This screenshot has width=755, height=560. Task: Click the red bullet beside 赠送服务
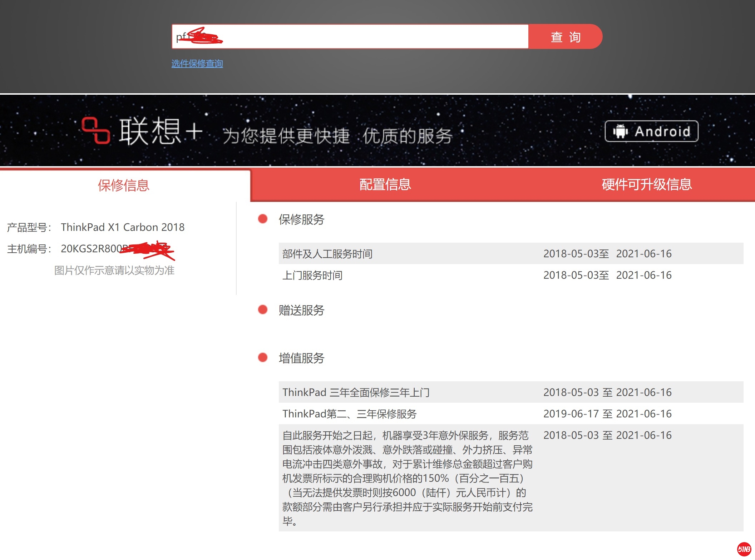[x=263, y=309]
